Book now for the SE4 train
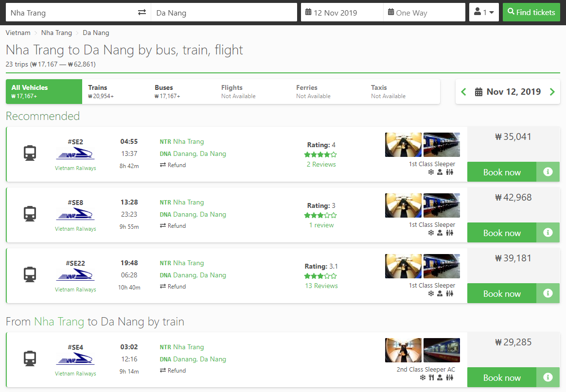Screen dimensions: 566x392 coord(502,377)
